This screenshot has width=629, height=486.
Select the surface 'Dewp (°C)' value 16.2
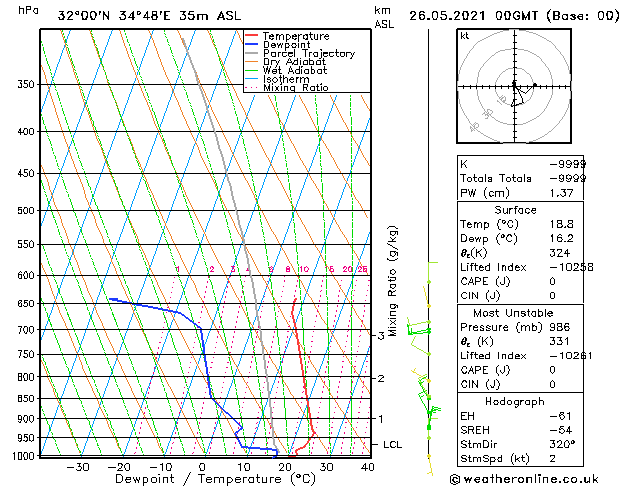(x=561, y=239)
